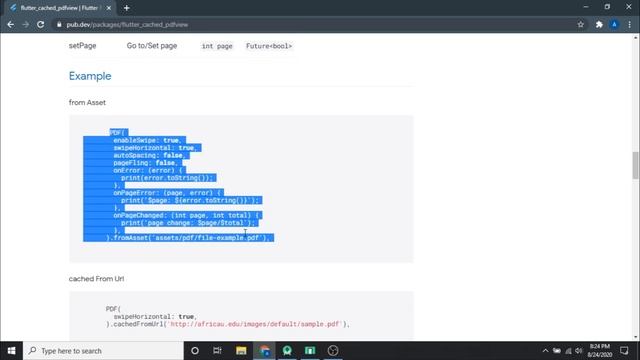Click the Example section heading
640x360 pixels.
point(90,76)
